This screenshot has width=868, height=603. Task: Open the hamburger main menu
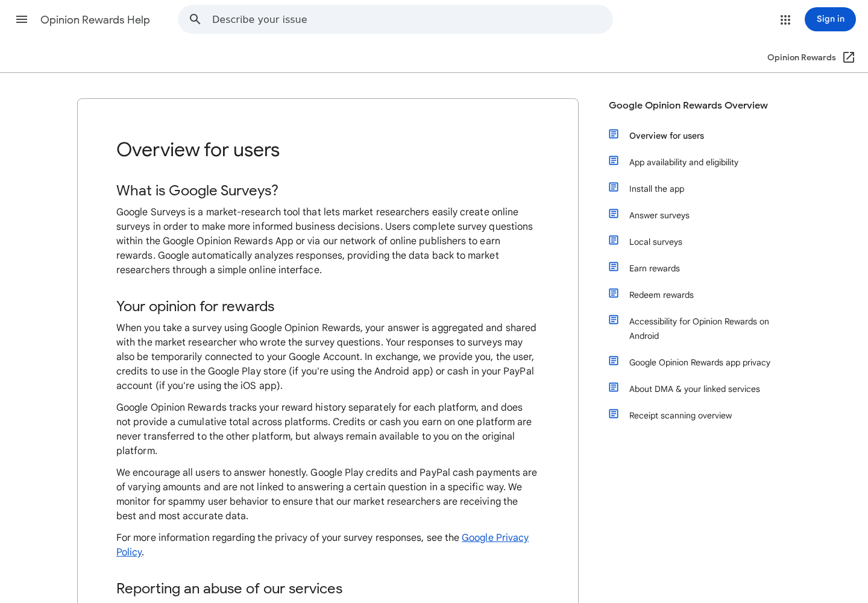[22, 19]
